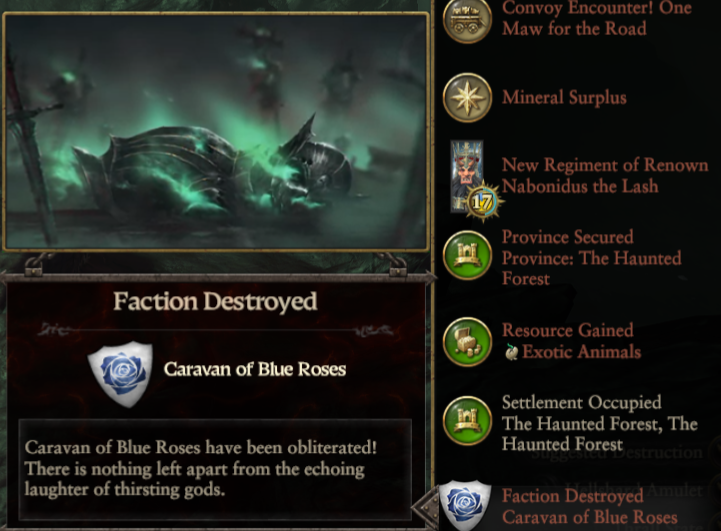Select Nabonidus the Lash unit card
Viewport: 721px width, 531px height.
[467, 177]
